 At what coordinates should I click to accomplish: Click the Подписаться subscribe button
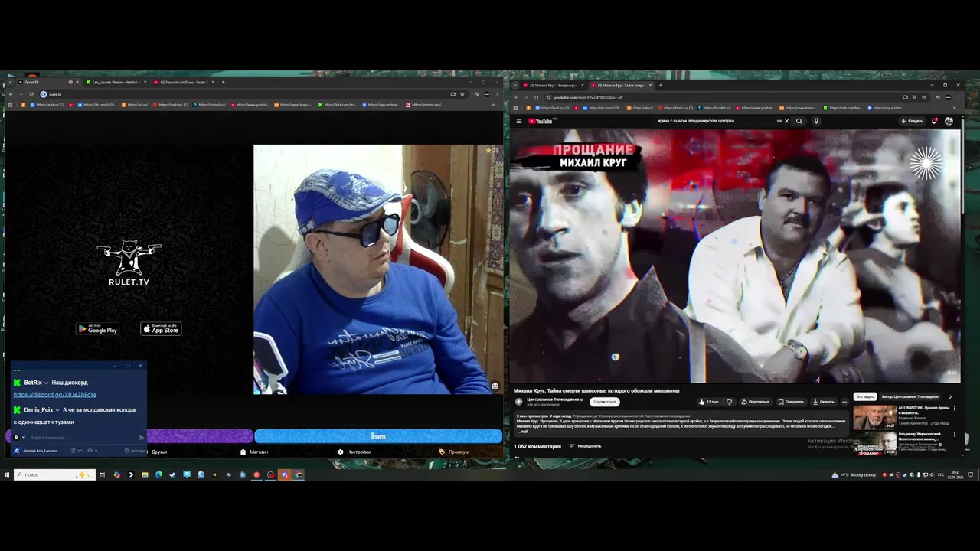pos(605,402)
